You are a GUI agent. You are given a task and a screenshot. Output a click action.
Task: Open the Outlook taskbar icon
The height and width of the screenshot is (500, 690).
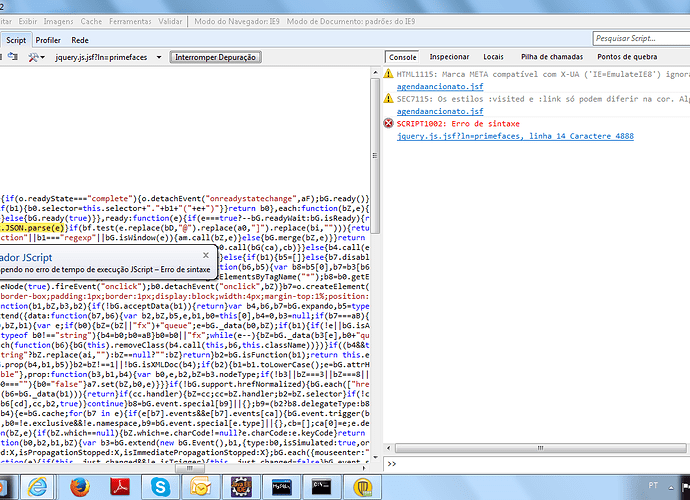coord(200,485)
